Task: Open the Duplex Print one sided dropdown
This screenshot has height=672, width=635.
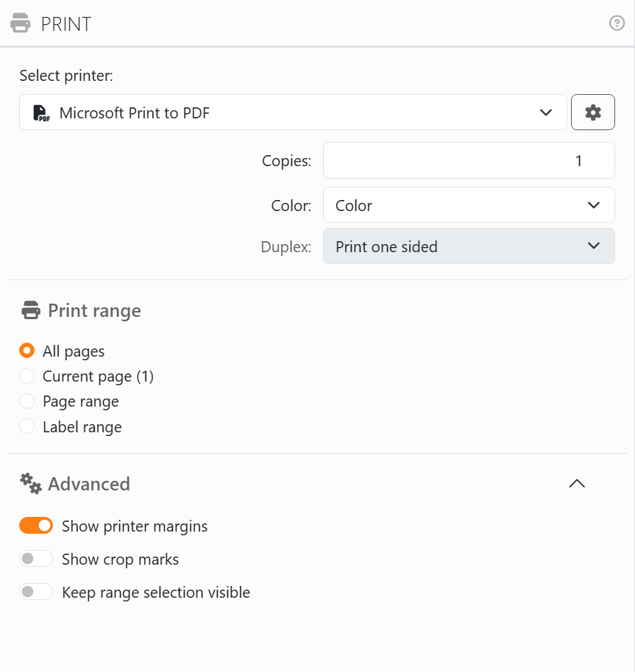Action: pyautogui.click(x=469, y=246)
